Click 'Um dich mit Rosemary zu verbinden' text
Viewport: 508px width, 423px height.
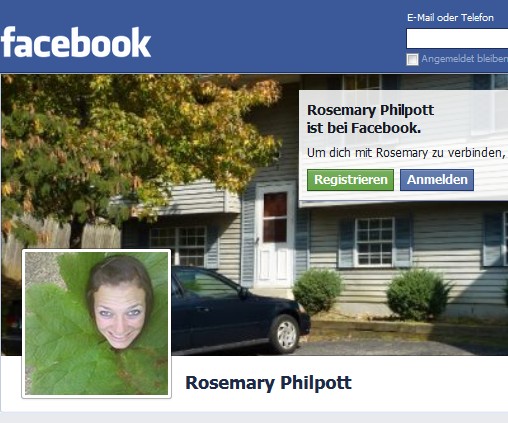click(x=406, y=153)
